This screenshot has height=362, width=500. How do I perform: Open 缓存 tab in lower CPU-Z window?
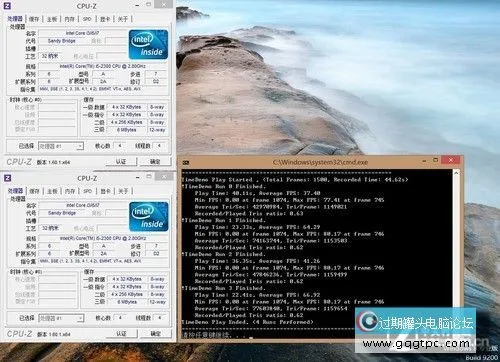[x=34, y=191]
